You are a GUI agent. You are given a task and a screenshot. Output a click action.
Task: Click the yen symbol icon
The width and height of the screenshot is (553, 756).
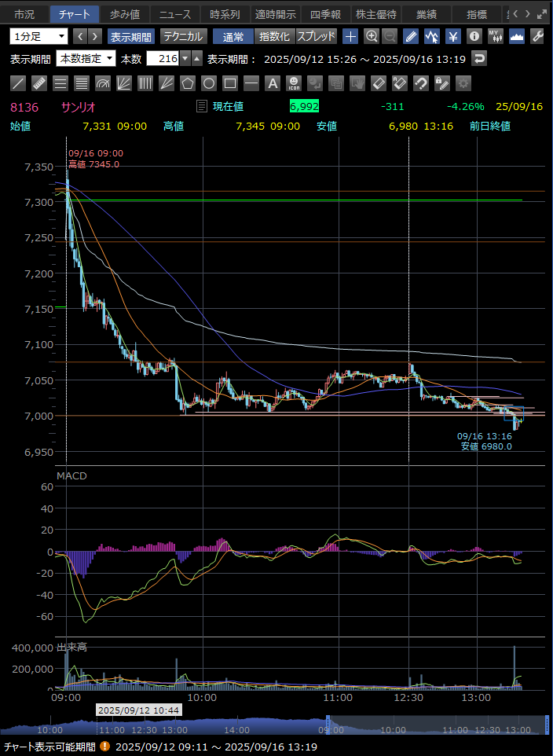(453, 36)
